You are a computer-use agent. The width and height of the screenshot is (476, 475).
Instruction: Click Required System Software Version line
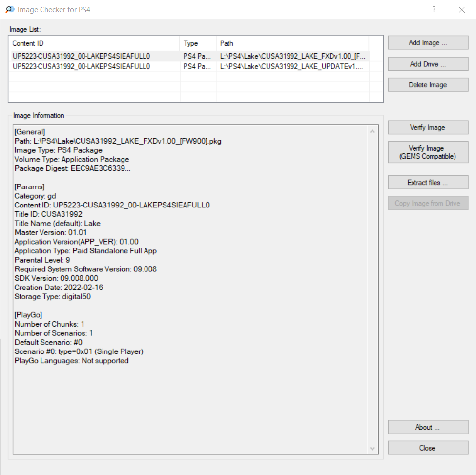coord(85,269)
